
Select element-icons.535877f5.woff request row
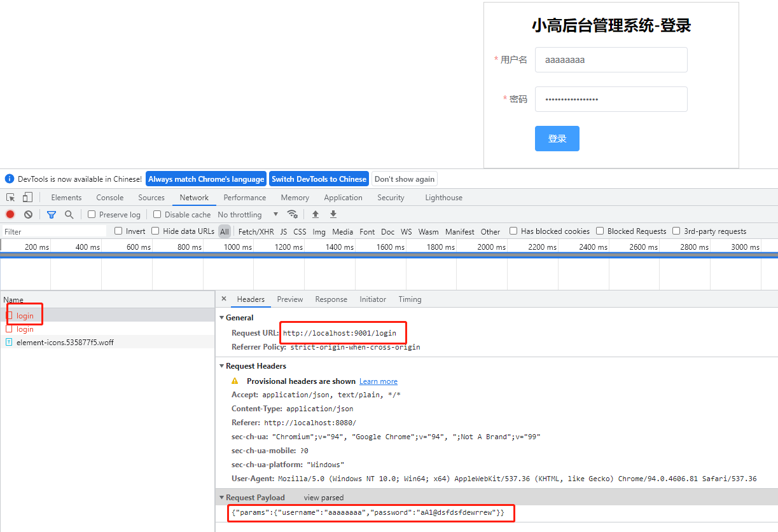pos(108,342)
